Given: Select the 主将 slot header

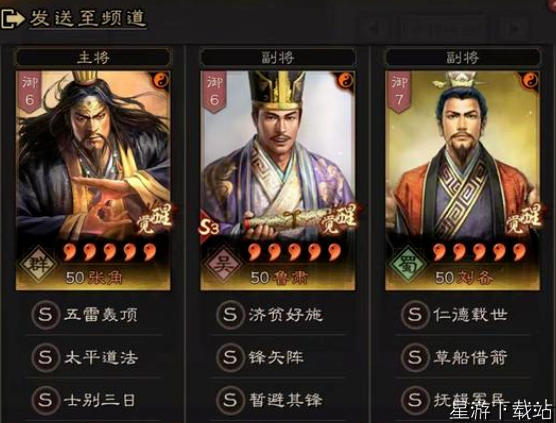Looking at the screenshot, I should pyautogui.click(x=93, y=57).
